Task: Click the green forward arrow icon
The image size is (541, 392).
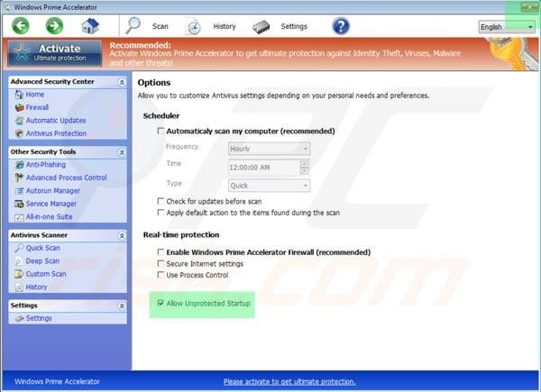Action: pos(54,26)
